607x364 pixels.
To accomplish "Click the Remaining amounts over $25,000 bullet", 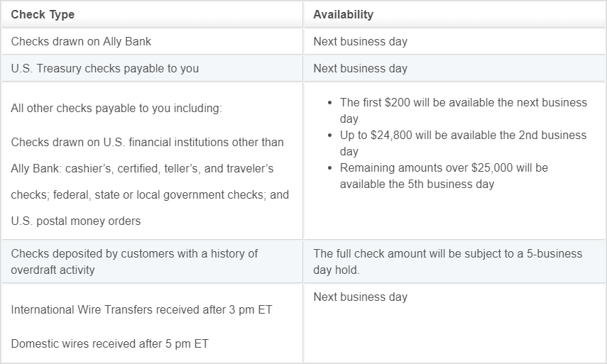I will point(444,176).
